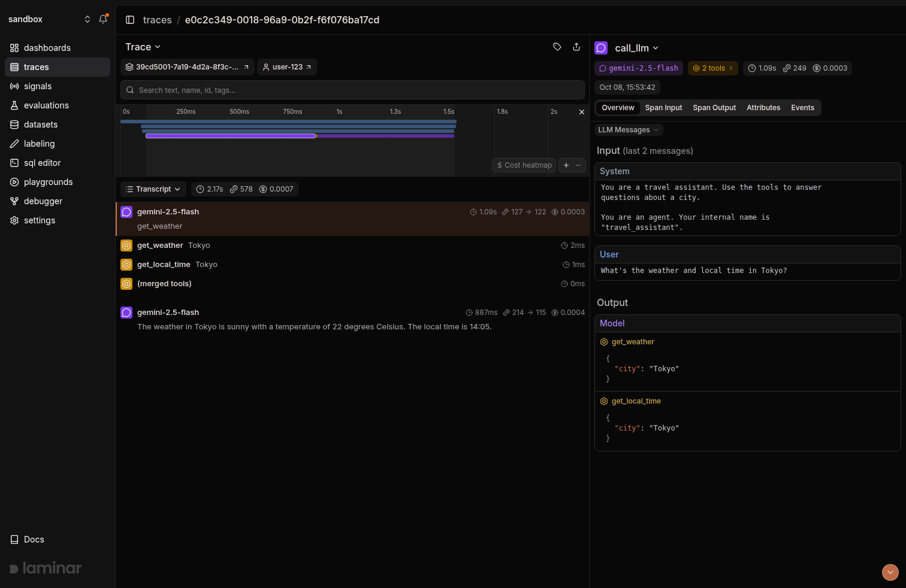Open sql editor
This screenshot has width=906, height=588.
[58, 163]
